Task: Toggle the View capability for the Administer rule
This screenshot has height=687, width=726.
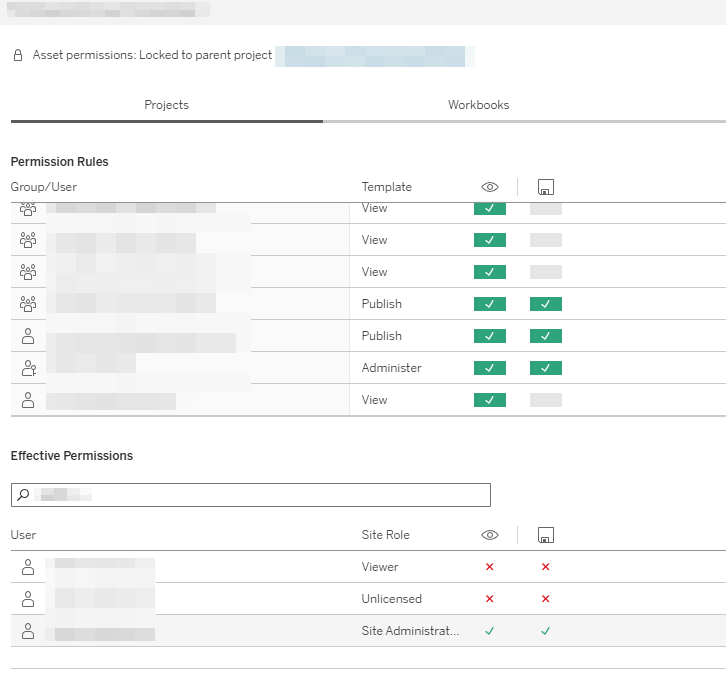Action: pos(489,368)
